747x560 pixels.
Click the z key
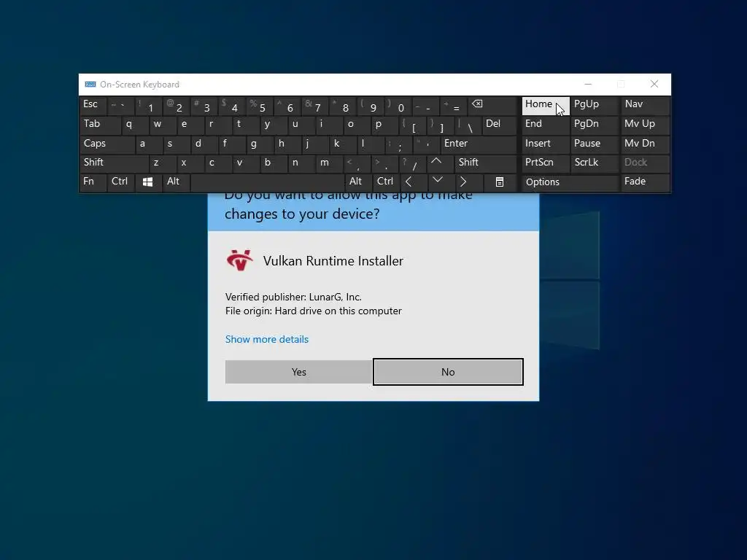(163, 163)
